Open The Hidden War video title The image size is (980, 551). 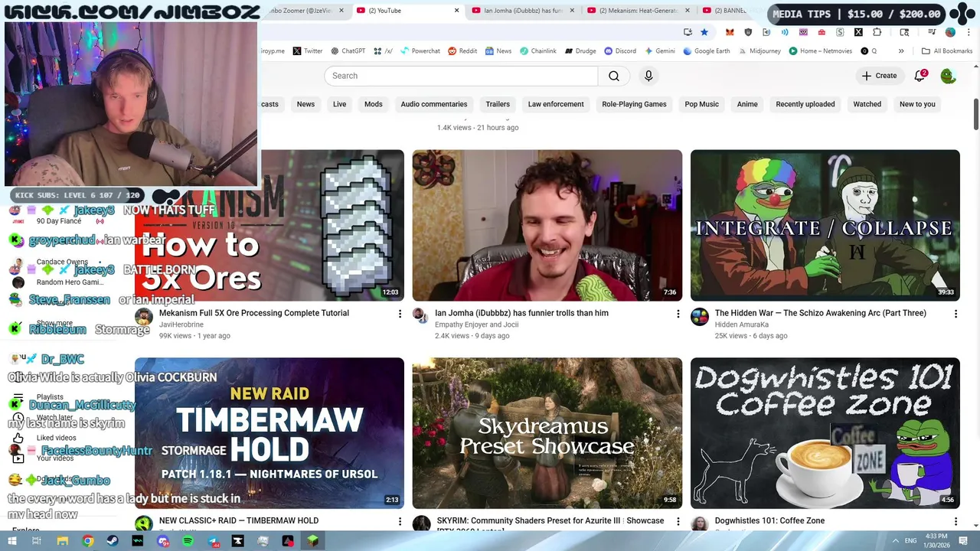click(821, 313)
